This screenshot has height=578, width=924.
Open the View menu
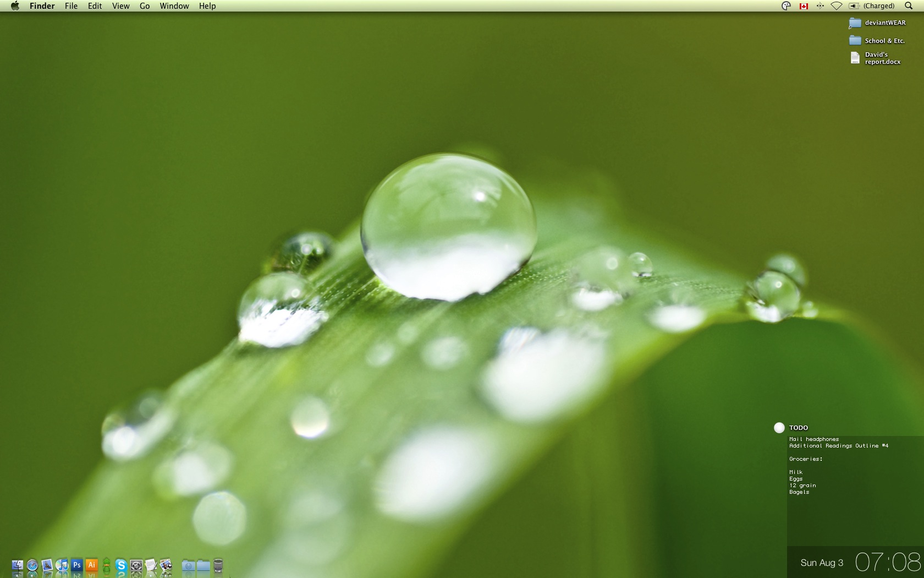[120, 6]
